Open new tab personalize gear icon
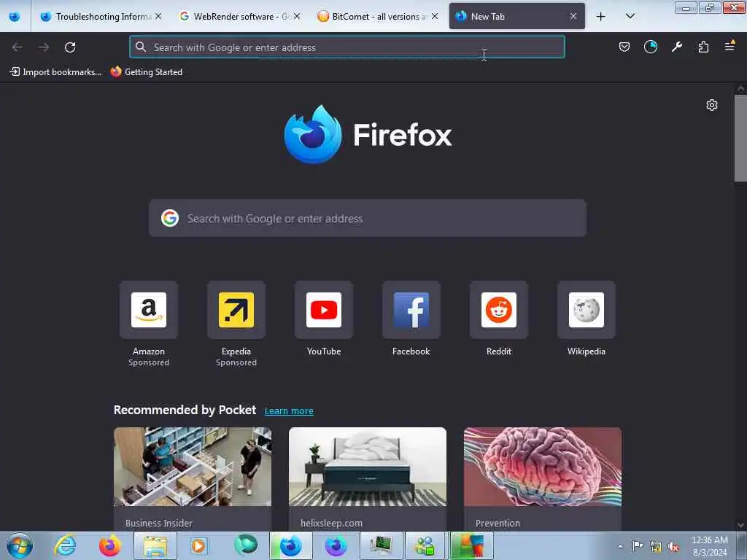This screenshot has width=747, height=560. click(x=712, y=105)
